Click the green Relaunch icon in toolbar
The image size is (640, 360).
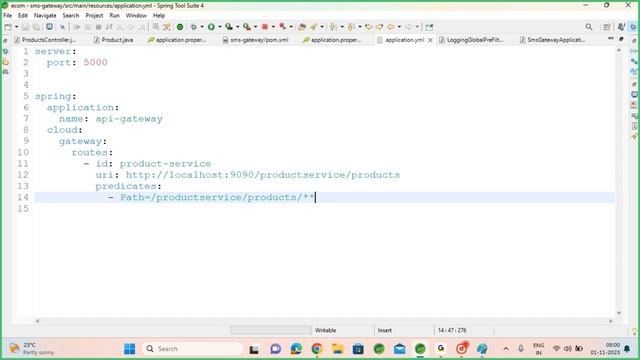coord(180,27)
